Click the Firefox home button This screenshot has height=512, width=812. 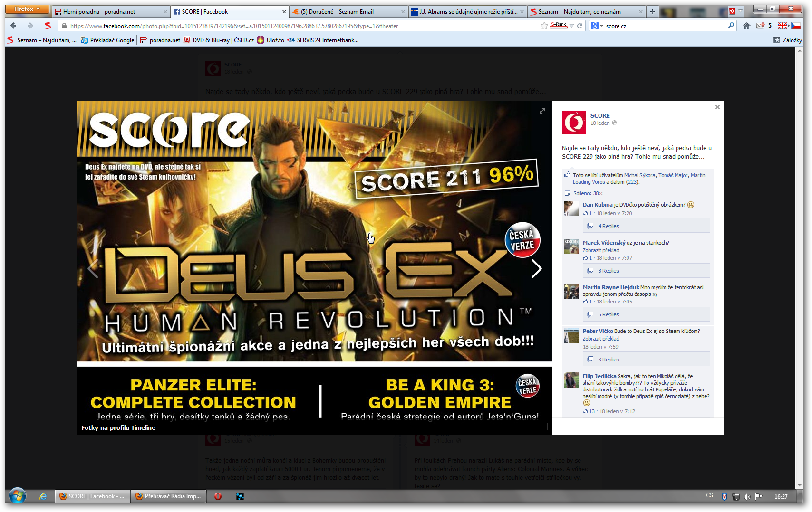(746, 26)
